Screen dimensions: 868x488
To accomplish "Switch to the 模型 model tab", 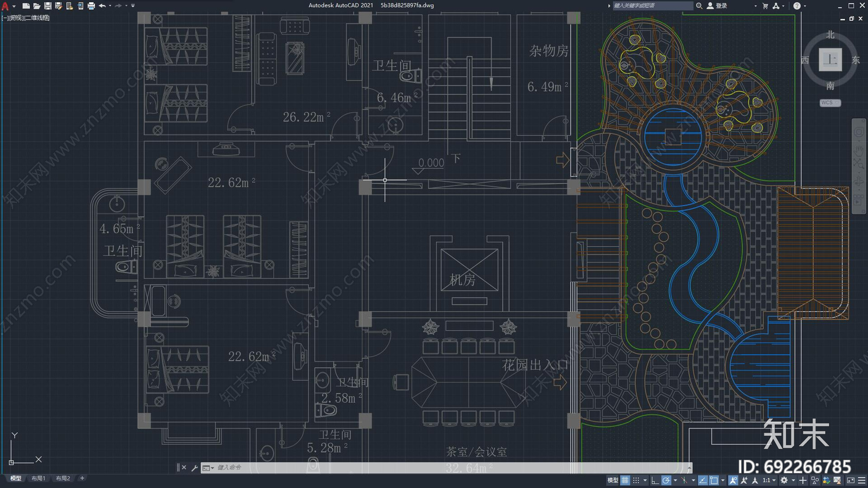I will click(x=16, y=478).
